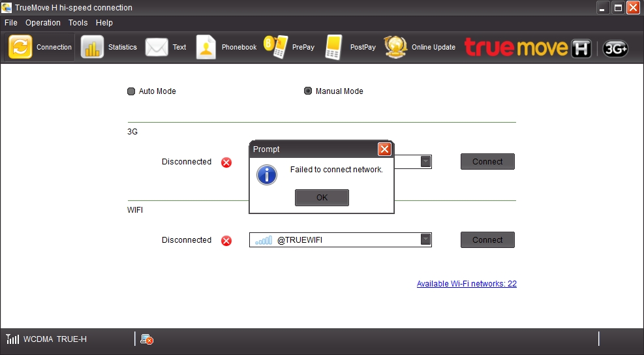Click the 3G disconnected red X icon
644x355 pixels.
click(226, 162)
